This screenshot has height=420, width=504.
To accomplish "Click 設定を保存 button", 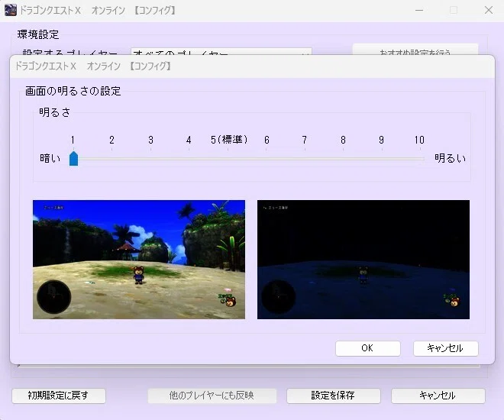I will coord(333,396).
